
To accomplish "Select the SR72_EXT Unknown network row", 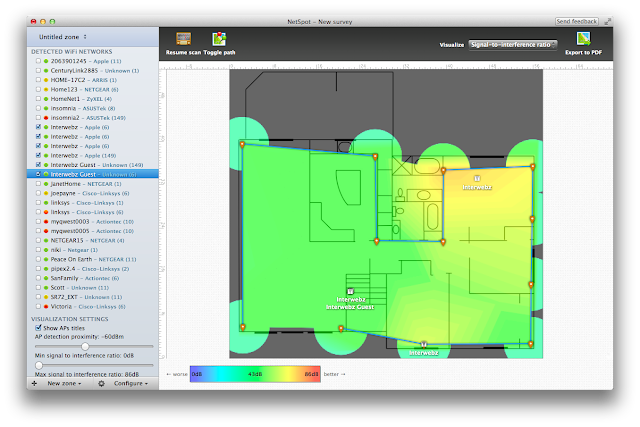I will pyautogui.click(x=93, y=297).
